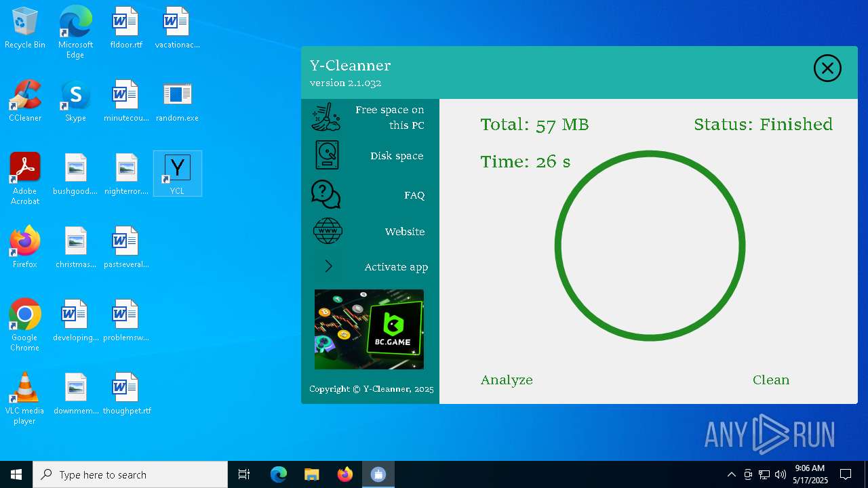The width and height of the screenshot is (868, 488).
Task: Click the WWW globe Website icon
Action: click(328, 231)
